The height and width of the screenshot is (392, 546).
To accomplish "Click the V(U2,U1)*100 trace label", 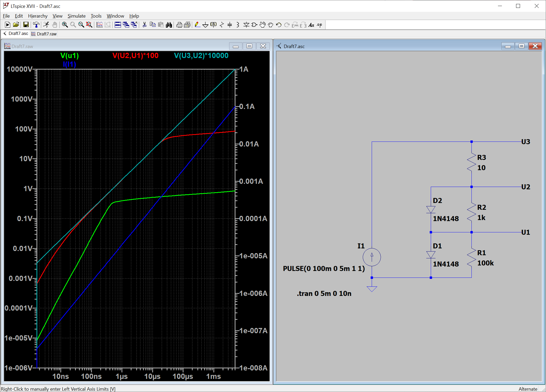I will [135, 55].
